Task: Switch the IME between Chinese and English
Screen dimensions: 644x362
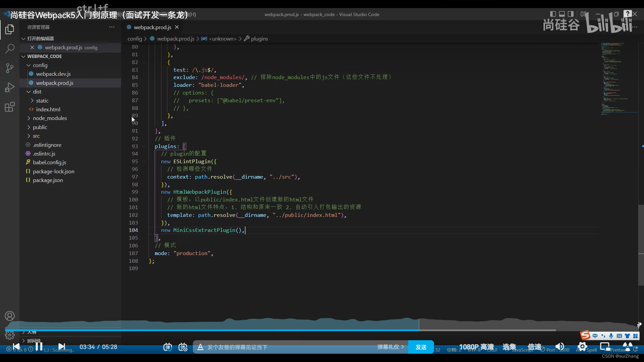Action: (595, 336)
